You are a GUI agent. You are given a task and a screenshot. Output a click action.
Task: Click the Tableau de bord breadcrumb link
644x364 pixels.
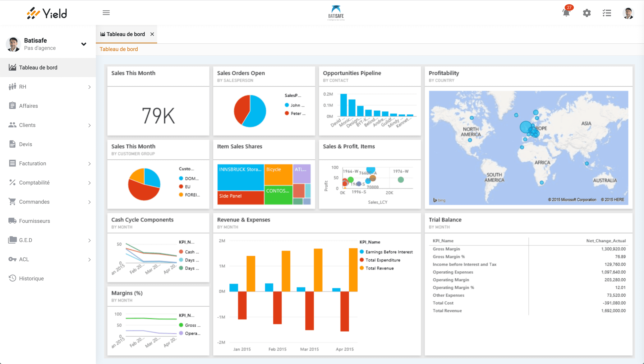(x=118, y=49)
